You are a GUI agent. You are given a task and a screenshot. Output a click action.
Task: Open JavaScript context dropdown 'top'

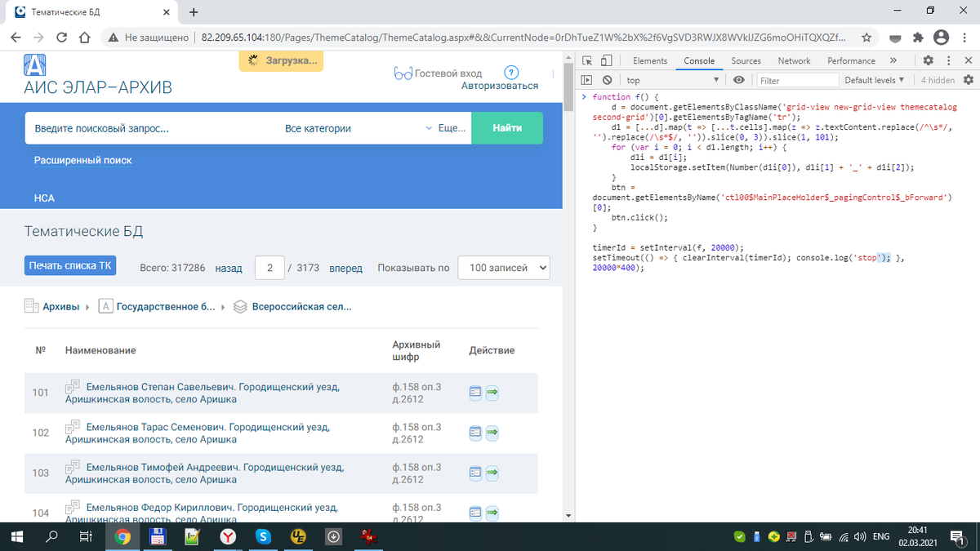coord(673,80)
